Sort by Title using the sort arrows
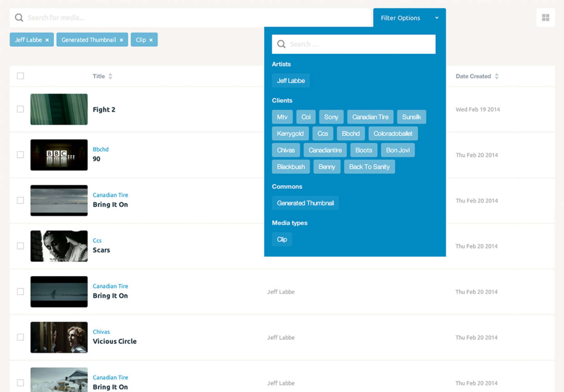Viewport: 564px width, 392px height. (110, 76)
